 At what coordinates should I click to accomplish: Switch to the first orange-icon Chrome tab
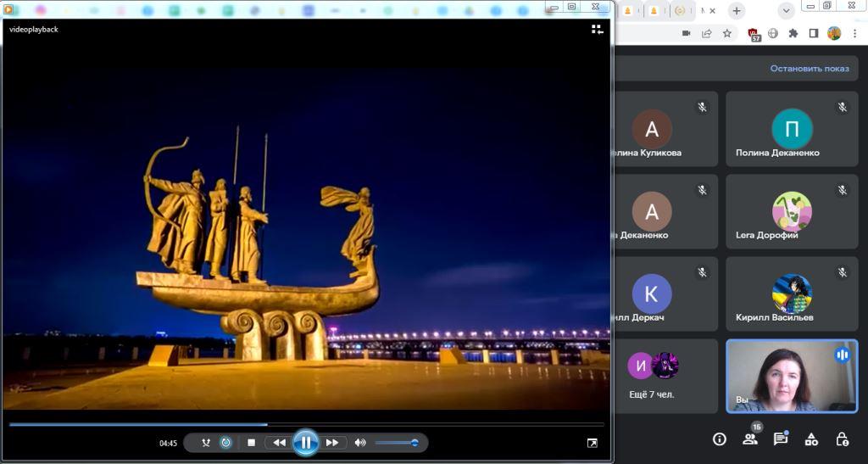pos(628,10)
